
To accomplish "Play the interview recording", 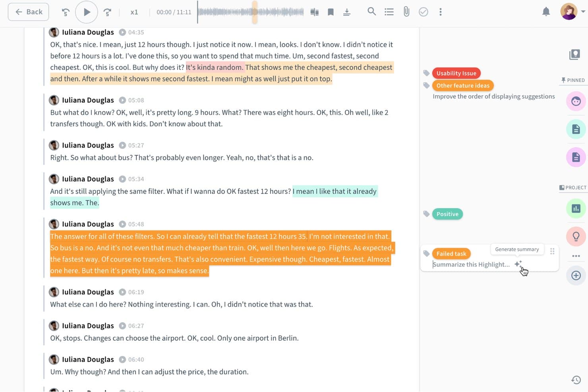I will [86, 12].
